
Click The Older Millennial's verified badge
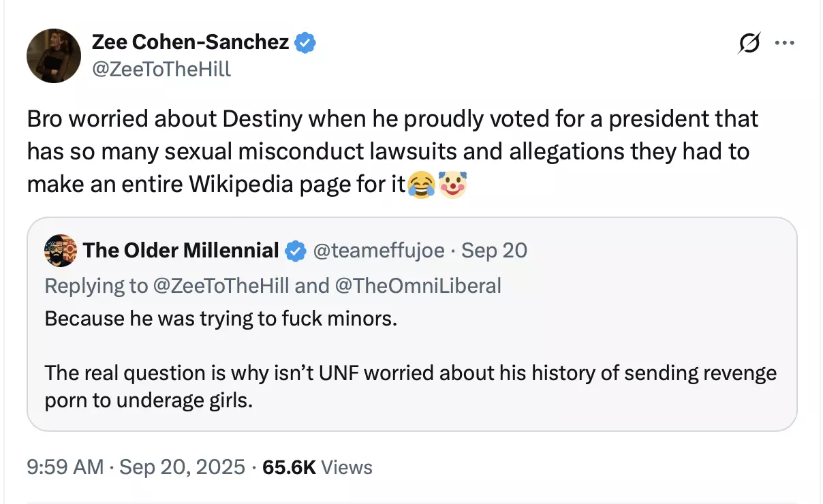coord(295,251)
